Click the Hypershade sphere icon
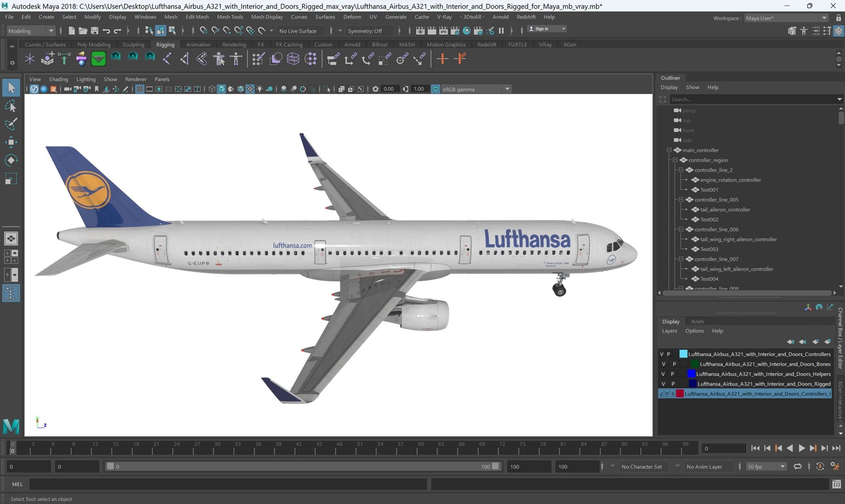 click(x=466, y=31)
